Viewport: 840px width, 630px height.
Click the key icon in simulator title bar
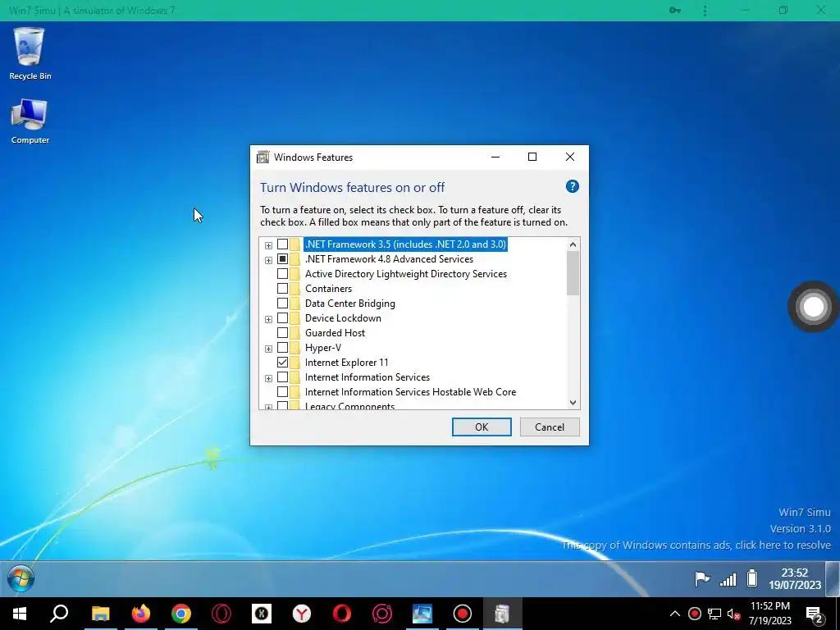(x=675, y=10)
